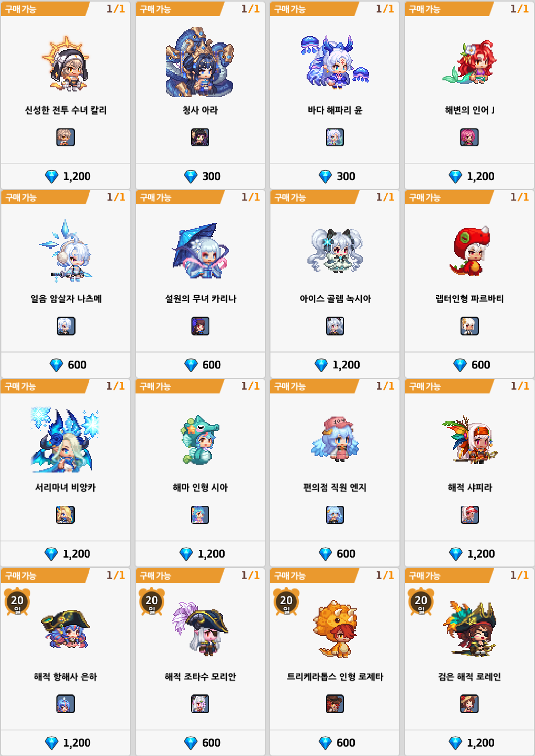The width and height of the screenshot is (535, 756).
Task: Select the portrait icon beneath 랩터인형 파르바티
Action: point(469,326)
